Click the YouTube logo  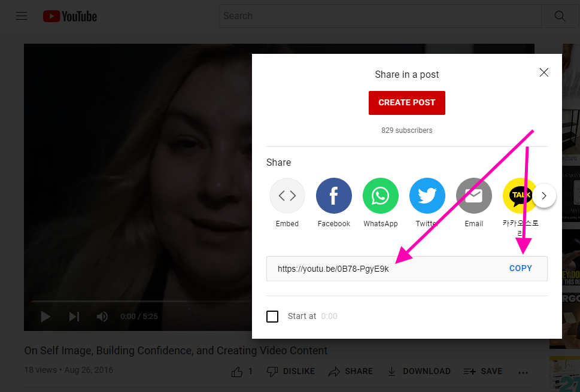pyautogui.click(x=69, y=16)
